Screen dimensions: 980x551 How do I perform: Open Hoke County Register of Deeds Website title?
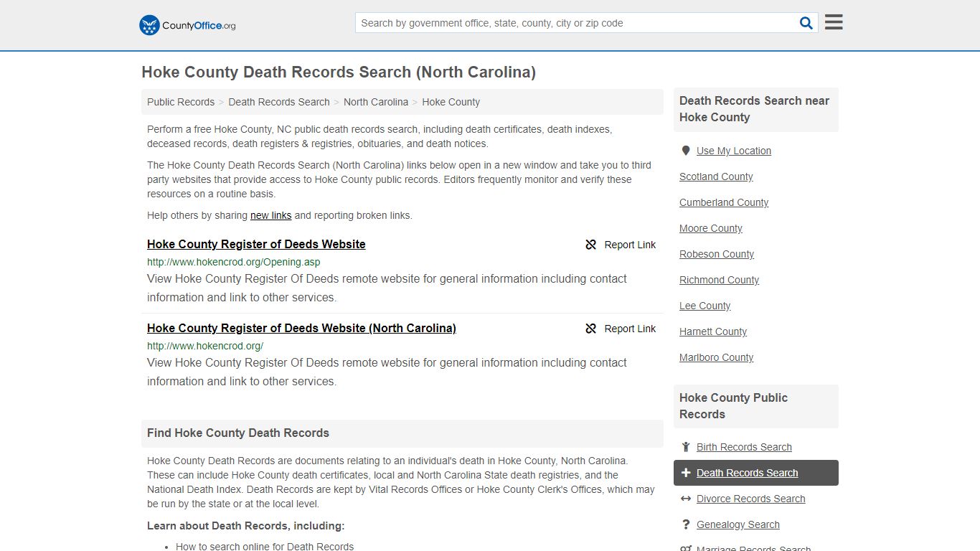coord(256,244)
